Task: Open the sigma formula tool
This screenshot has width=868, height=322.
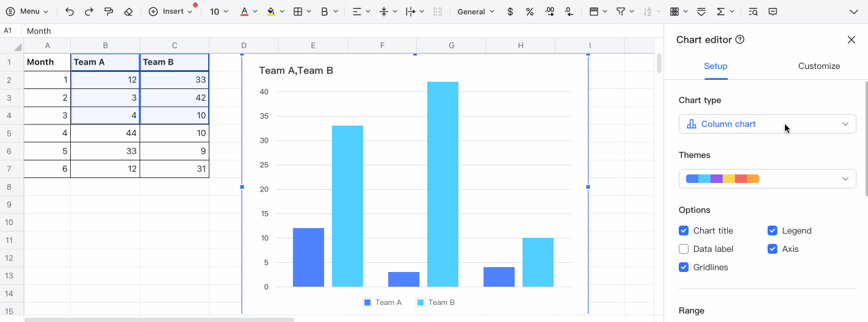Action: [720, 12]
